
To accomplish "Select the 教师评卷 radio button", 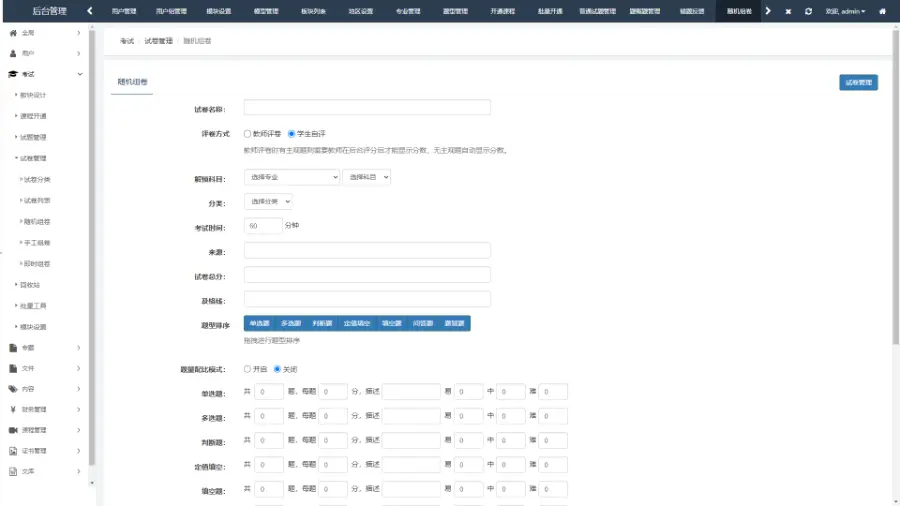I will pos(248,133).
